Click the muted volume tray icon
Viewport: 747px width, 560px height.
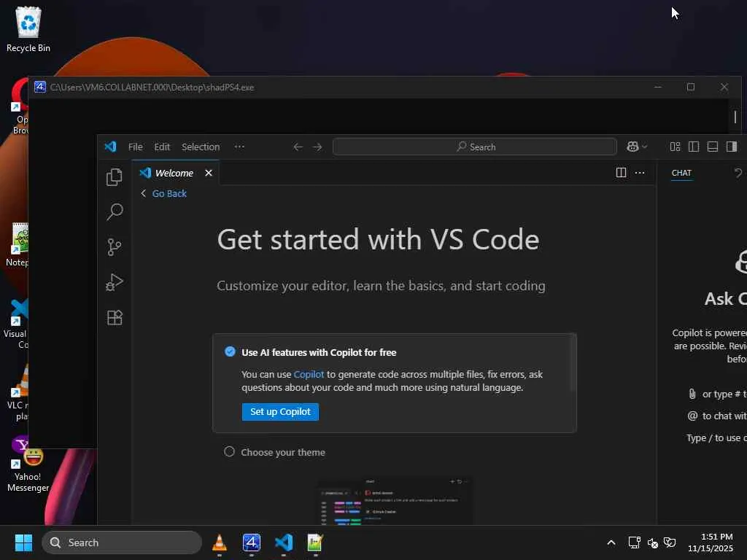(653, 542)
